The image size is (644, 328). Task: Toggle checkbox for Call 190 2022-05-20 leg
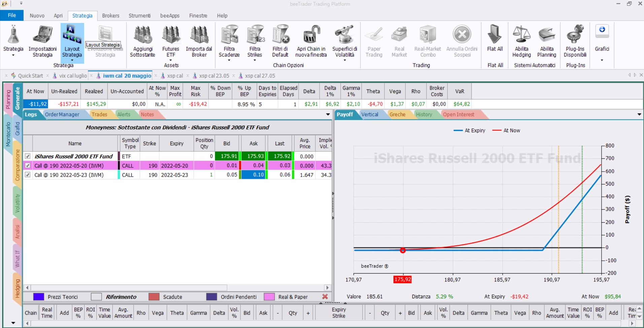28,166
